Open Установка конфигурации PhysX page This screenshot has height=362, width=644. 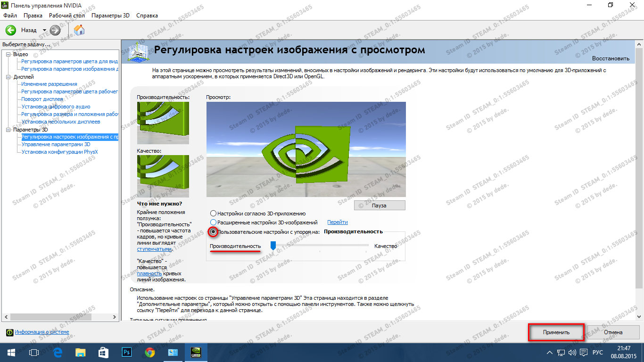tap(59, 152)
